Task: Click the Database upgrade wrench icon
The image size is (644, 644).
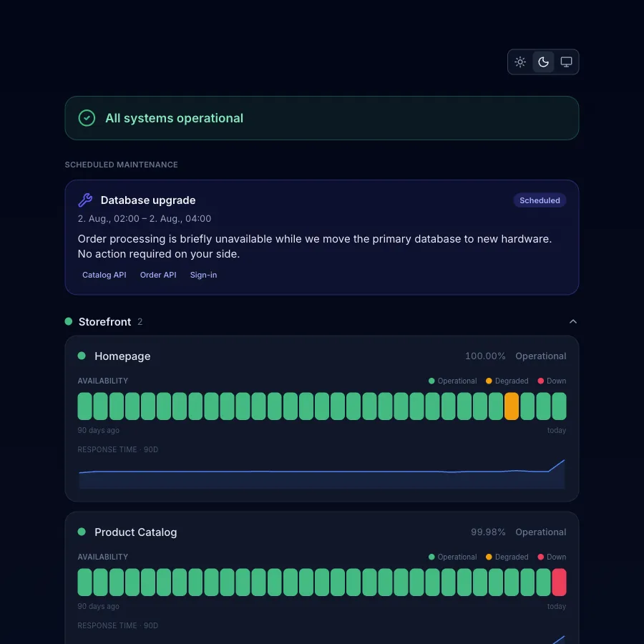Action: click(x=85, y=200)
